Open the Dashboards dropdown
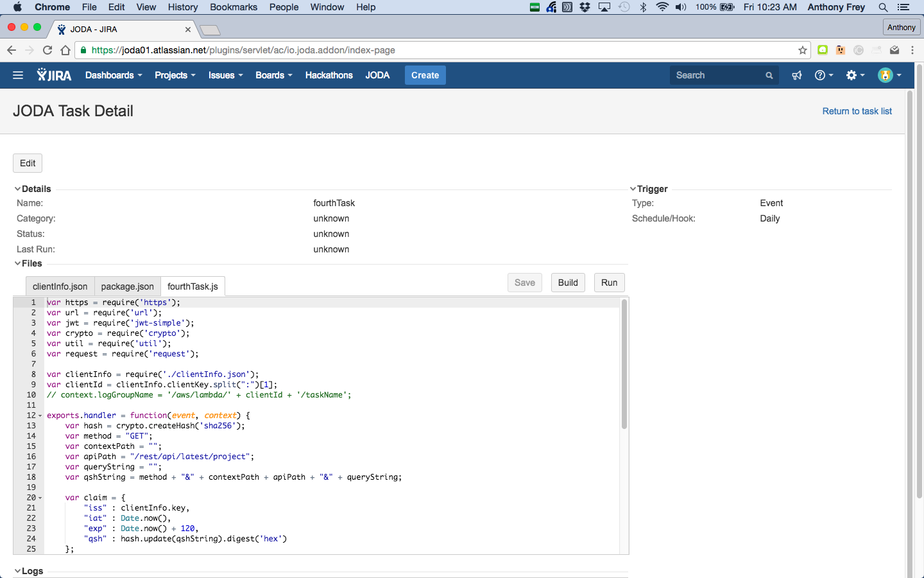The width and height of the screenshot is (924, 578). tap(114, 75)
